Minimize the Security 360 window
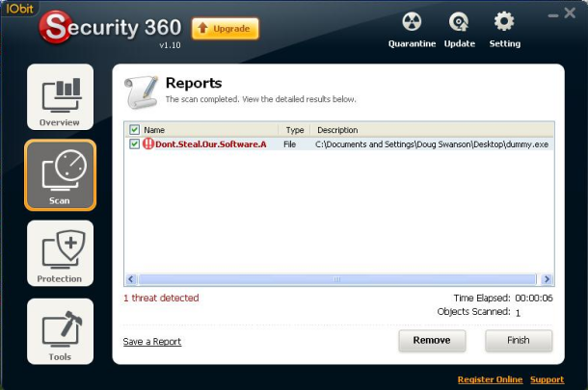 click(552, 15)
